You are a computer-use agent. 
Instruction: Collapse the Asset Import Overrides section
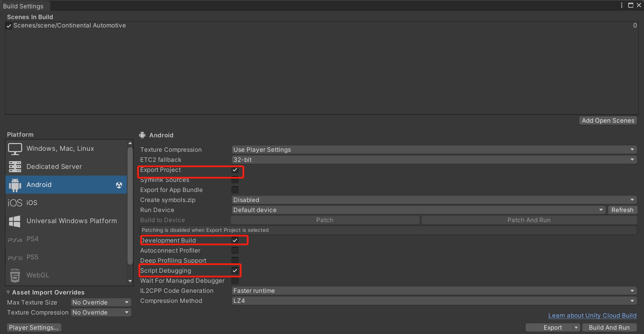(x=8, y=292)
